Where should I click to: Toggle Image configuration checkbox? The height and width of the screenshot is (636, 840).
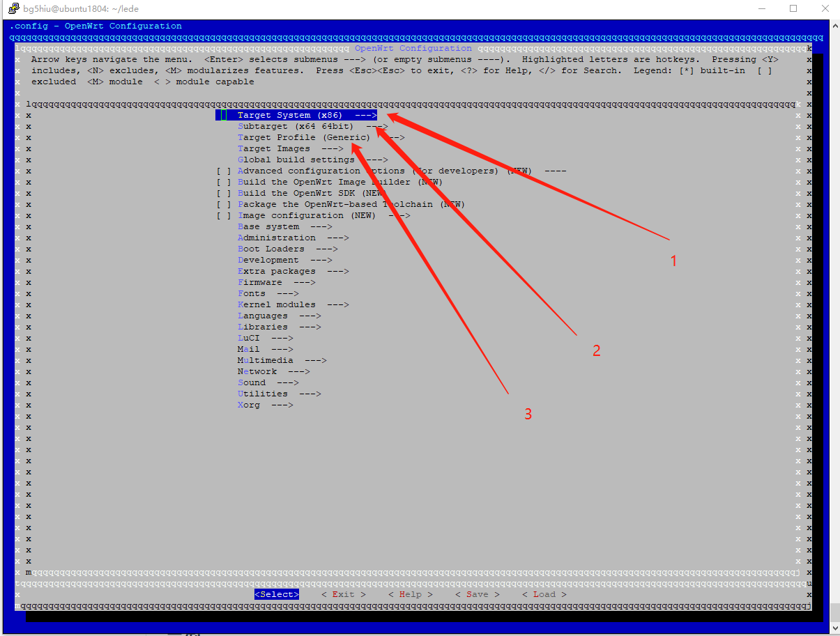[224, 216]
